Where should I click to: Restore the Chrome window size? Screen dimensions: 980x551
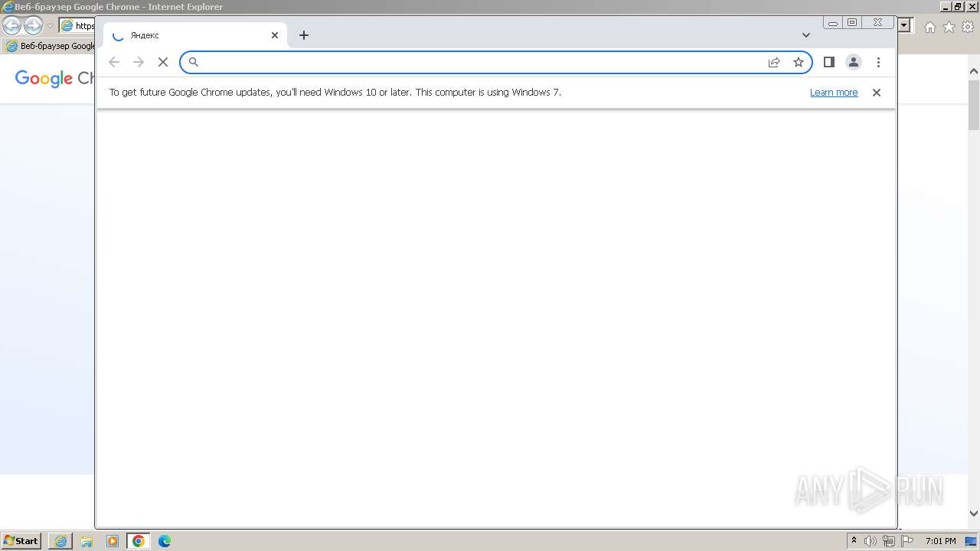click(x=852, y=23)
